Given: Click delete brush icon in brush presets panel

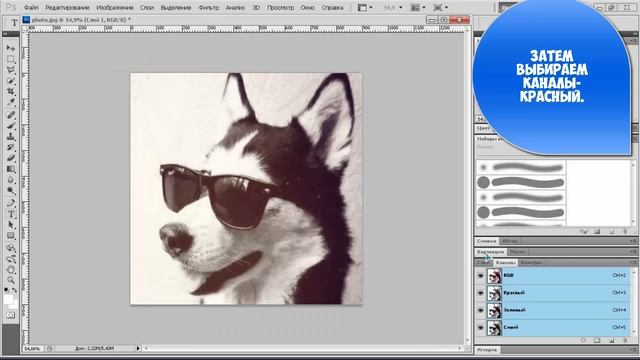Looking at the screenshot, I should [x=625, y=231].
